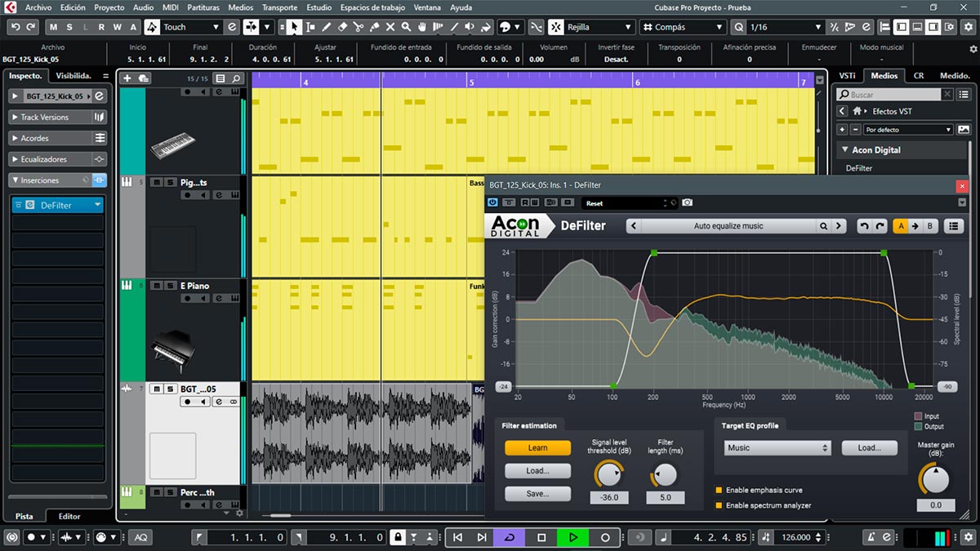Undo last change in DeFilter plugin
This screenshot has height=551, width=980.
coord(863,226)
